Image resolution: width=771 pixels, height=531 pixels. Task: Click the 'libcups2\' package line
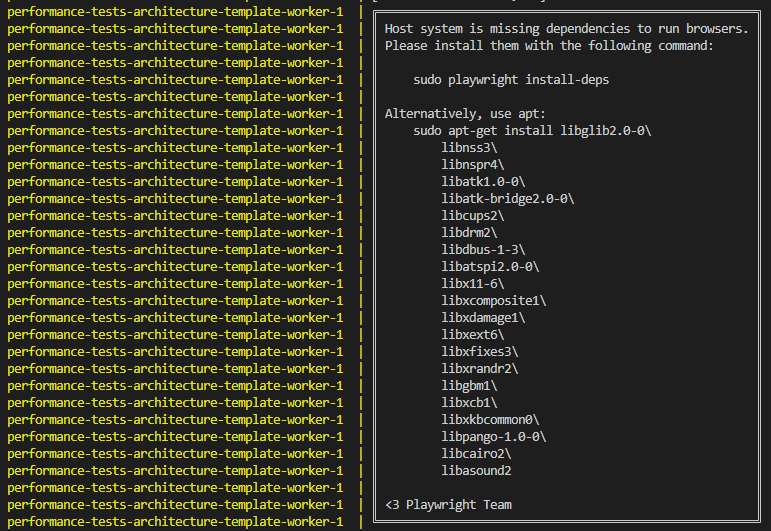tap(473, 216)
